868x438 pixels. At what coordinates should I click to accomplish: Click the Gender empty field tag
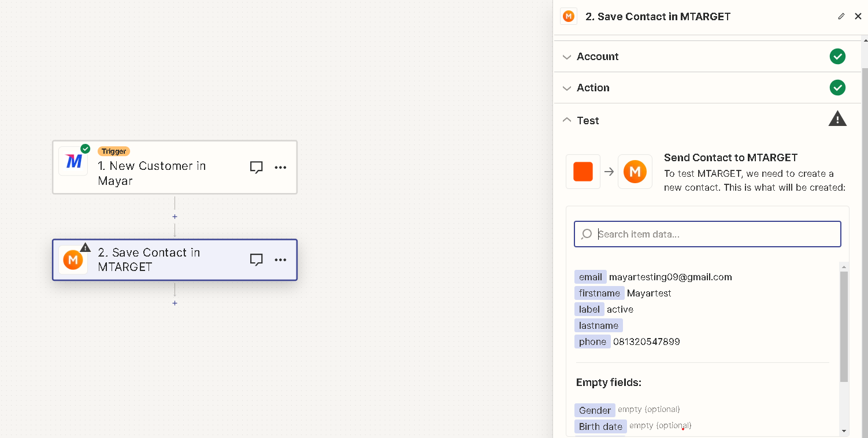tap(595, 410)
